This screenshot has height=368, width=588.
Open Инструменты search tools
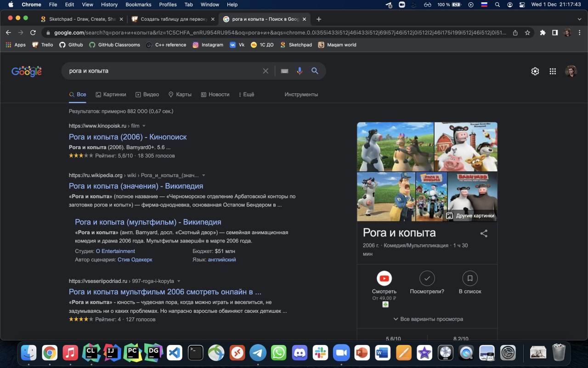[x=301, y=94]
